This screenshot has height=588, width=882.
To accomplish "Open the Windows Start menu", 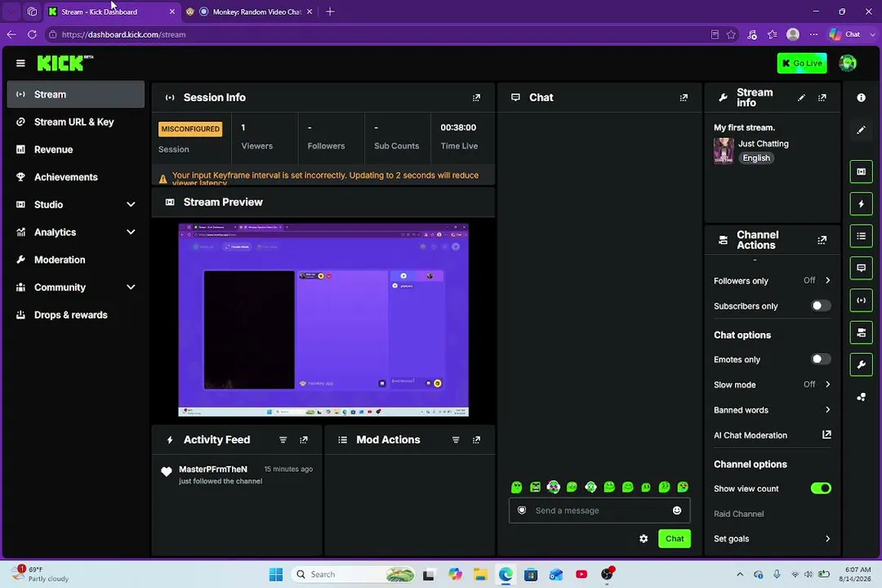I will click(276, 574).
